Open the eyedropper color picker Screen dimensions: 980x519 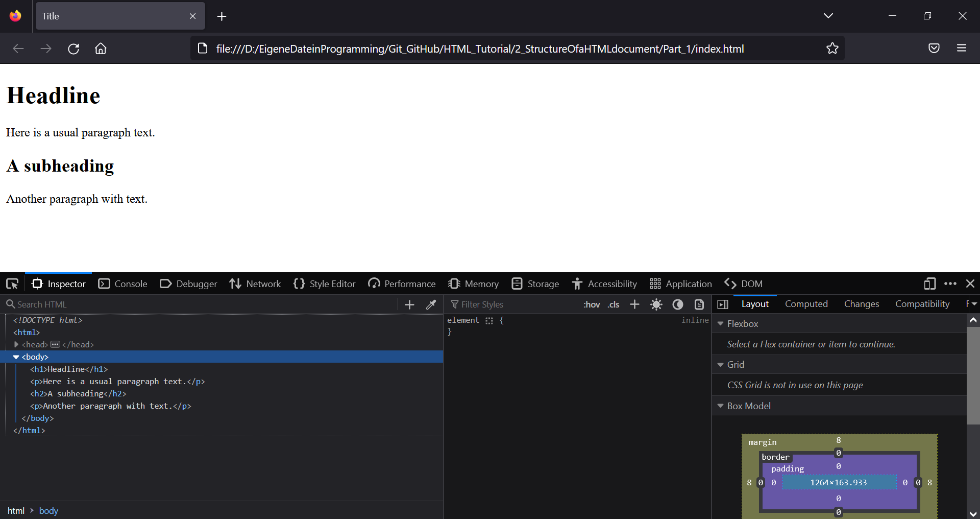431,304
